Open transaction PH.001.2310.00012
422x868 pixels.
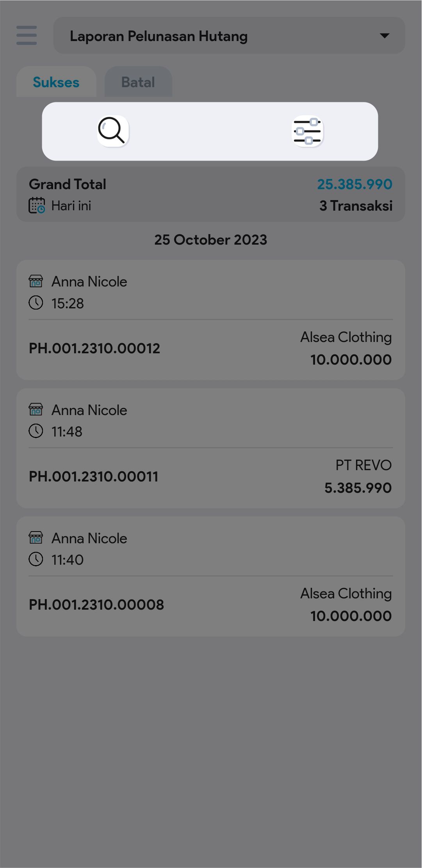point(94,349)
